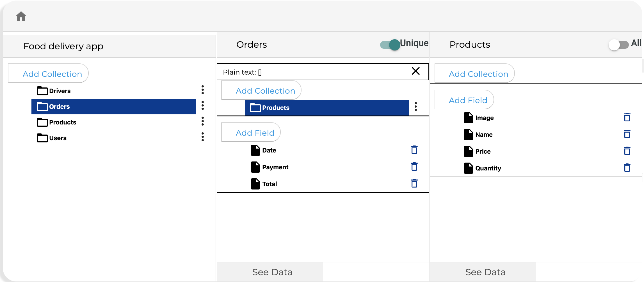This screenshot has height=282, width=644.
Task: Click the Products panel heading
Action: 470,44
